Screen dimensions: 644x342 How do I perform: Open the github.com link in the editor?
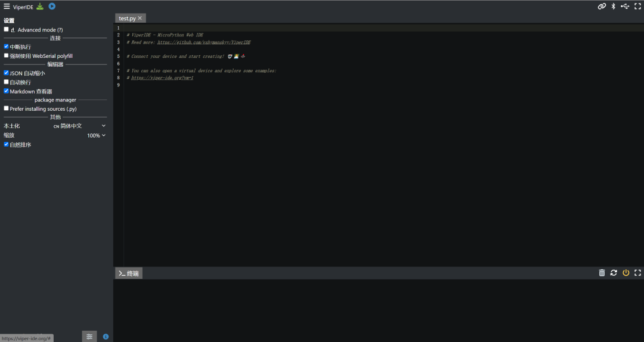point(204,42)
